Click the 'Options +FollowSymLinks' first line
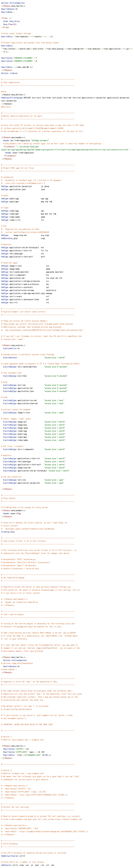 click(13, 3)
